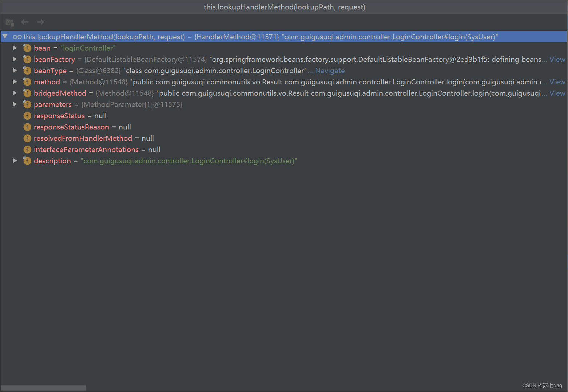Click the field icon beside responseStatus variable

[27, 116]
